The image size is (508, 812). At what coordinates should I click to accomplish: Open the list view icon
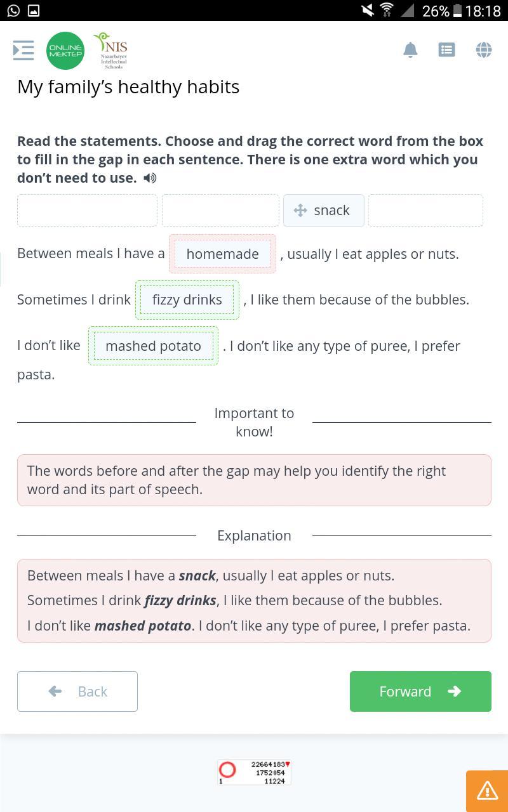[447, 49]
